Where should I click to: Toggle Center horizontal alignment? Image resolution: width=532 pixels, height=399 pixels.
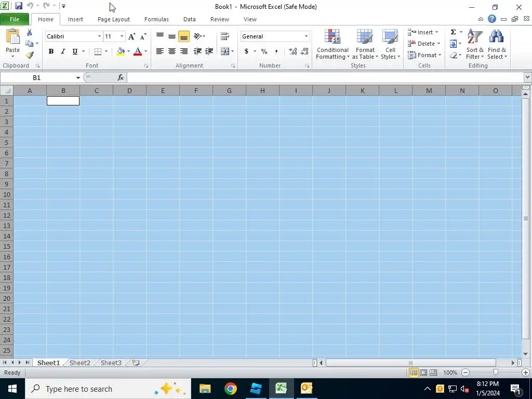(172, 51)
